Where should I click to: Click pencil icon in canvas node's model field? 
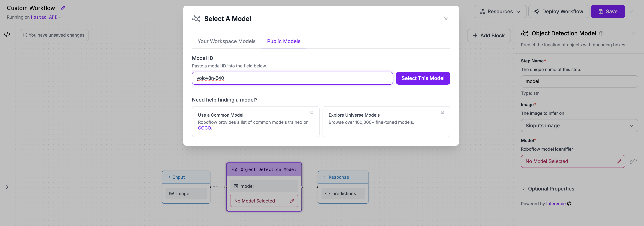coord(292,201)
